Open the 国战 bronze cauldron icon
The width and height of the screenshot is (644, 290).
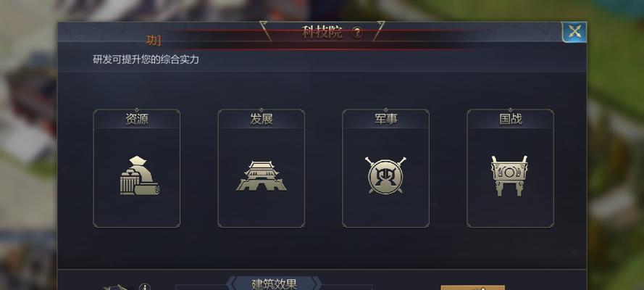[x=509, y=175]
